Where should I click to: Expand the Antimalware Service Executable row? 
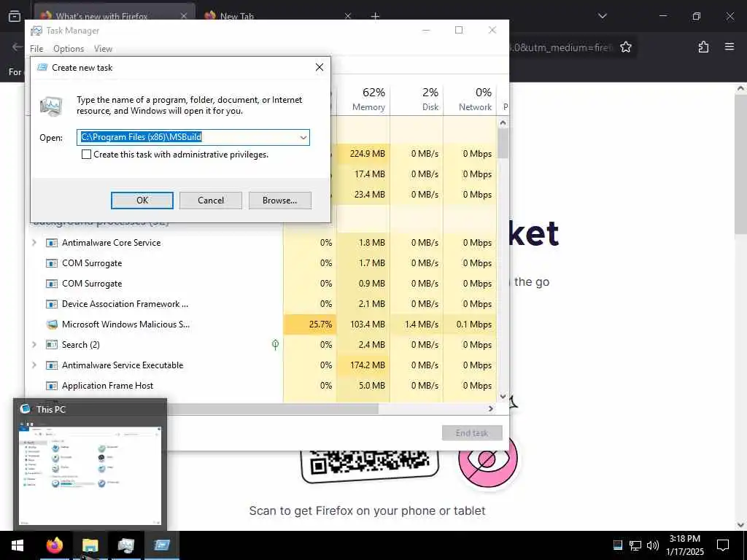(x=34, y=365)
